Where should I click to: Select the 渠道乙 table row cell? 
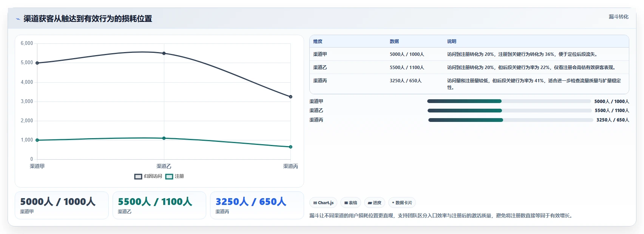pyautogui.click(x=320, y=68)
